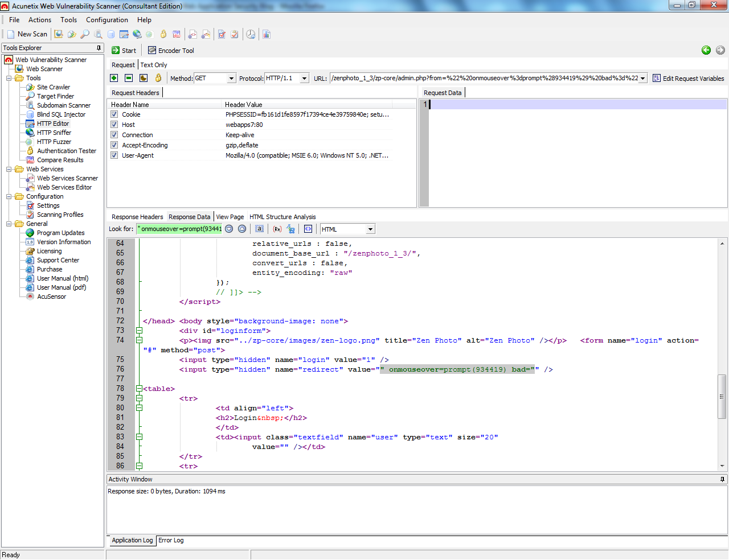Pin the Tools Explorer panel
Image resolution: width=729 pixels, height=560 pixels.
point(99,48)
